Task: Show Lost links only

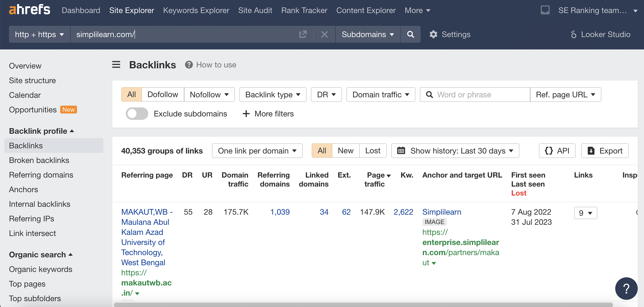Action: (x=373, y=151)
